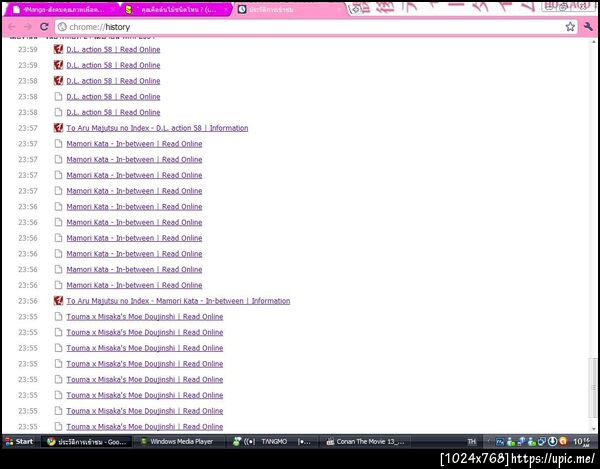The image size is (600, 469).
Task: Click the 23:56 time beside Mamori Kata Information
Action: (x=28, y=301)
